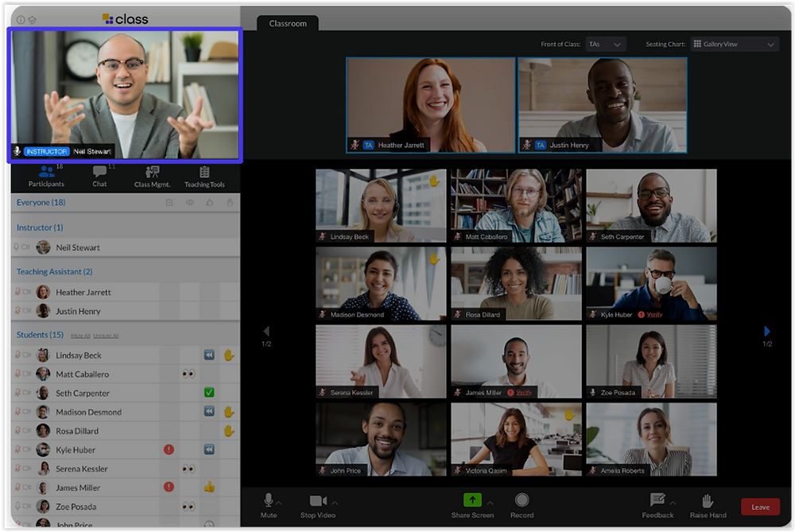
Task: Click the eyes icon in Zoe Posada's row
Action: (188, 506)
